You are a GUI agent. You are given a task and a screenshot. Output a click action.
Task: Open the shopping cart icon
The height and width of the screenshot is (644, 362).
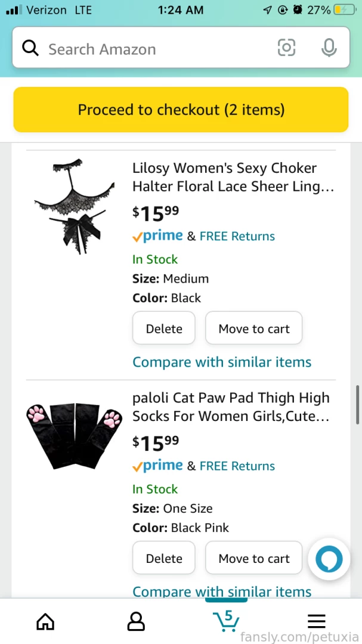pos(226,621)
